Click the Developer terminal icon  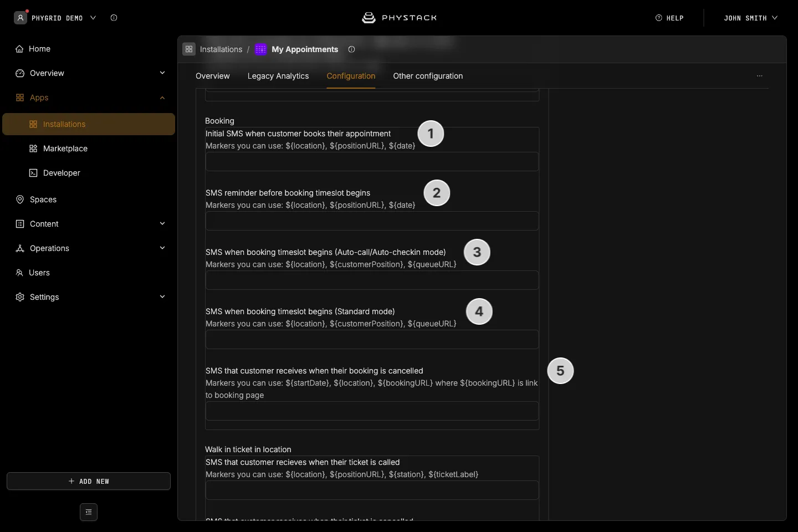[x=33, y=173]
